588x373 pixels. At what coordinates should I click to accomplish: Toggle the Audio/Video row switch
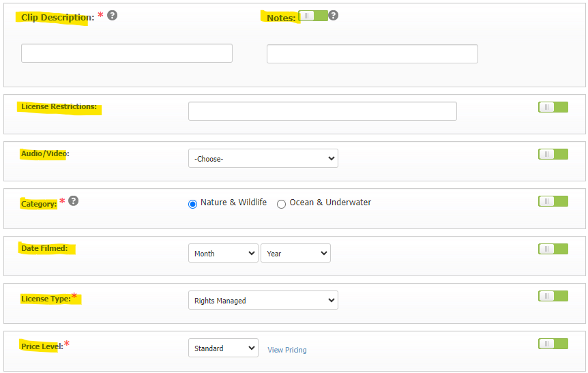point(553,154)
